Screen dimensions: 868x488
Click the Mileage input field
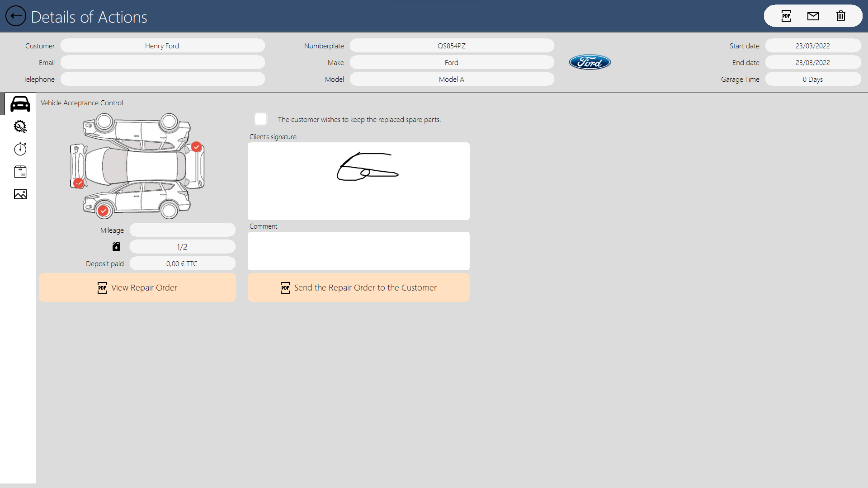(x=182, y=230)
